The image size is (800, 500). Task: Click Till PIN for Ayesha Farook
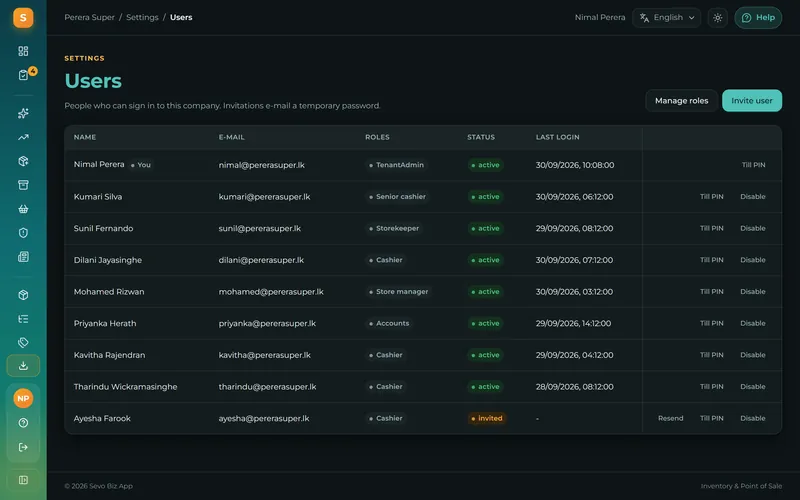tap(712, 418)
